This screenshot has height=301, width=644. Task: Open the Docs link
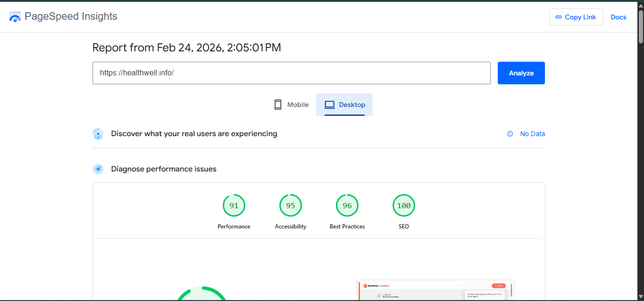(619, 17)
